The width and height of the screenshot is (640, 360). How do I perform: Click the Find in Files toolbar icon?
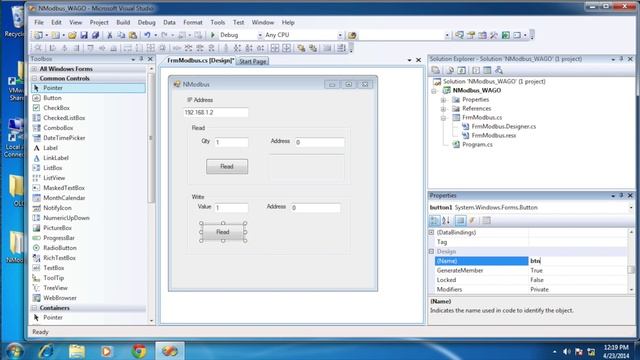pos(352,36)
